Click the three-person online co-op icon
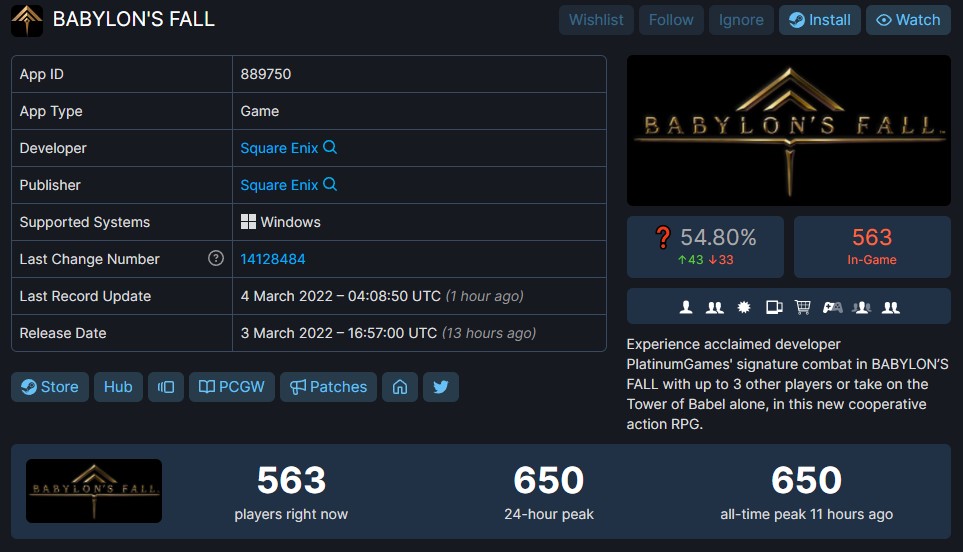Screen dimensions: 963x552 coord(862,307)
